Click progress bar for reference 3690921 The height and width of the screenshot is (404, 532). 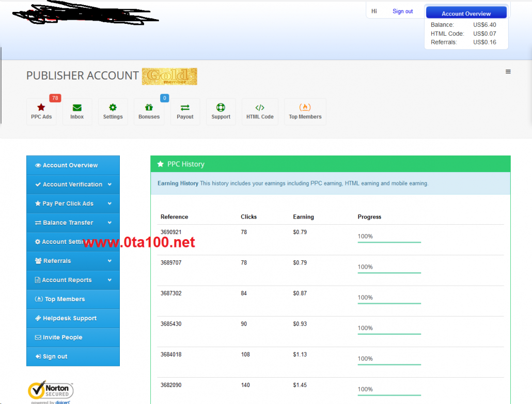point(389,242)
